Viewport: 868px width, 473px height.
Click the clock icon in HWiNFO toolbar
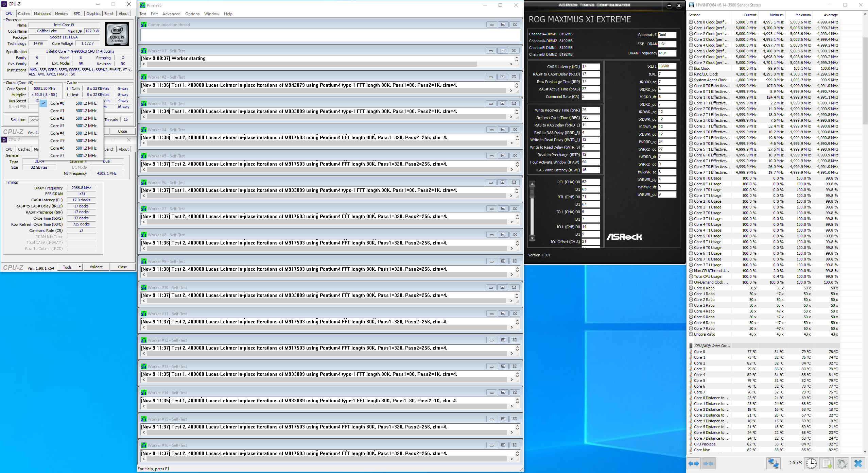pyautogui.click(x=811, y=463)
